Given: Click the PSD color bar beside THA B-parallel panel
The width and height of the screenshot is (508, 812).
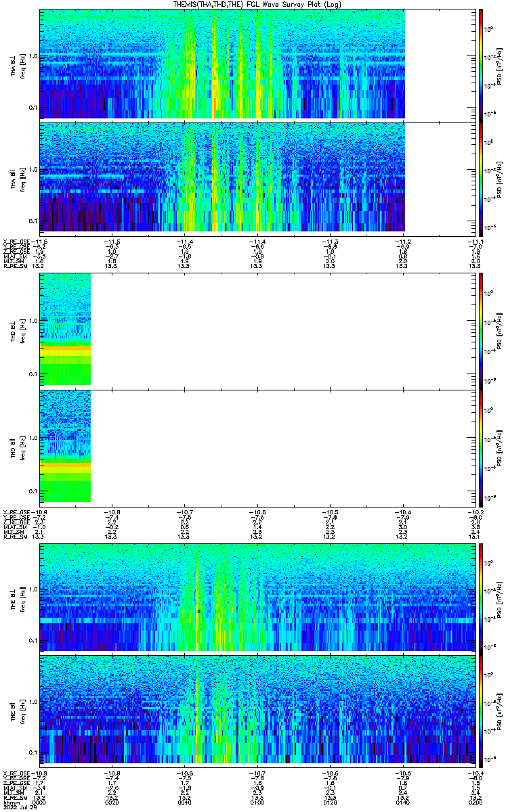Looking at the screenshot, I should [x=480, y=179].
